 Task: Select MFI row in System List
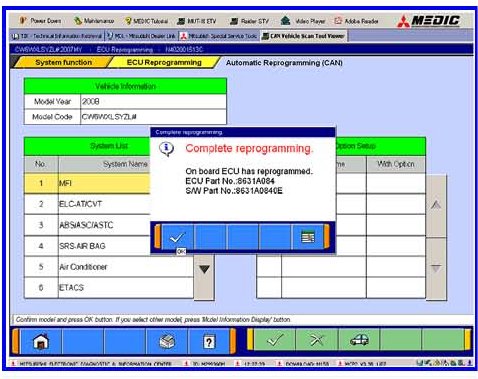coord(87,183)
